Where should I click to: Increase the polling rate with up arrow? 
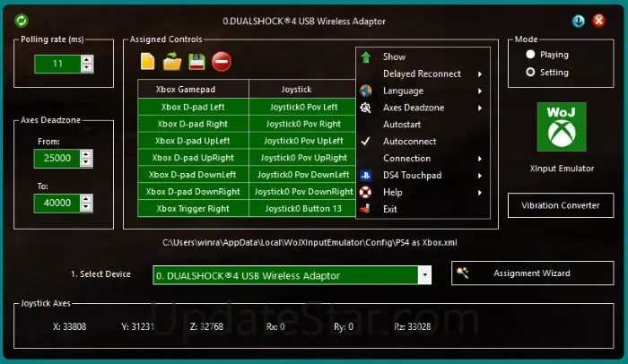click(86, 60)
